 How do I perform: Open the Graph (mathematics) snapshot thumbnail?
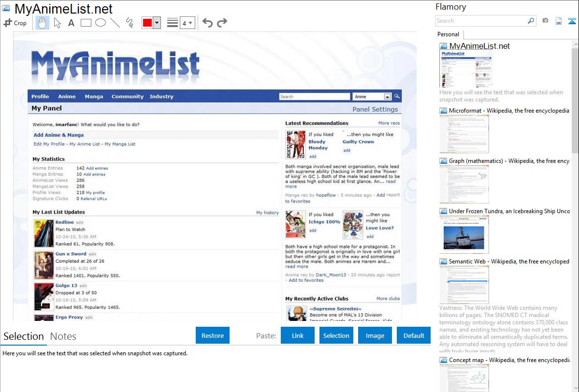[464, 184]
